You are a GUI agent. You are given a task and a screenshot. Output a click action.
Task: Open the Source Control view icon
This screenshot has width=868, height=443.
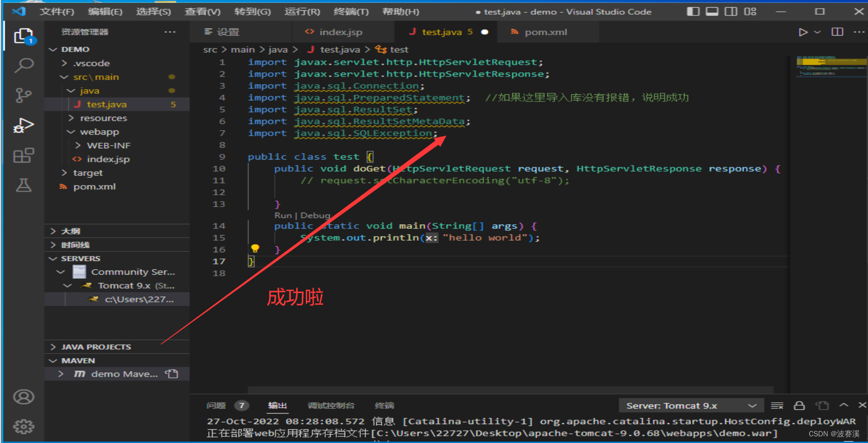point(23,95)
